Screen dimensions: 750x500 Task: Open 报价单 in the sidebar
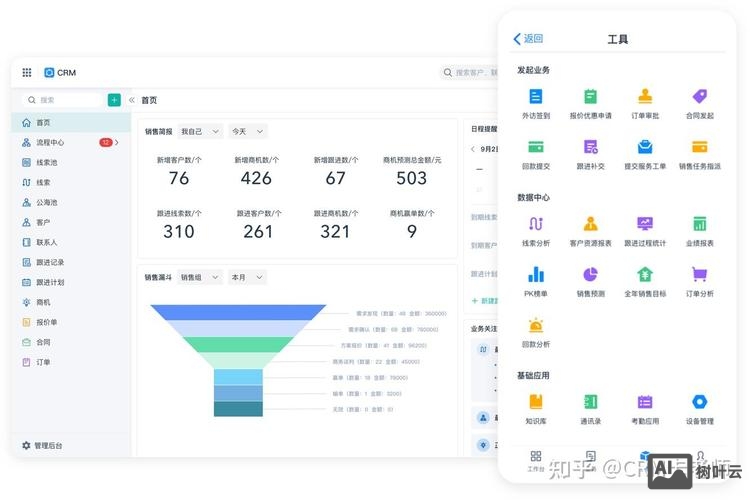tap(71, 322)
